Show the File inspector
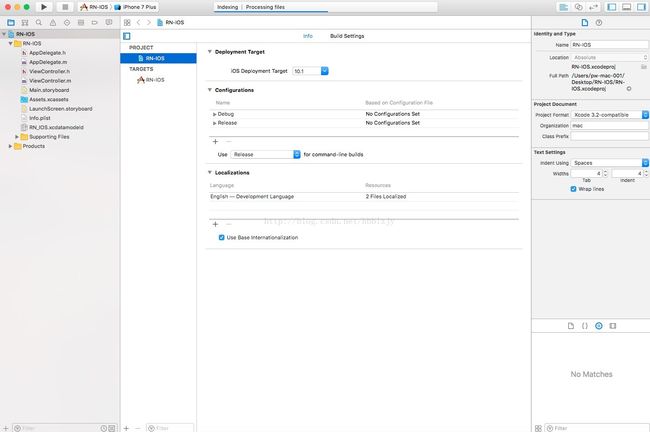This screenshot has height=432, width=650. (x=585, y=22)
